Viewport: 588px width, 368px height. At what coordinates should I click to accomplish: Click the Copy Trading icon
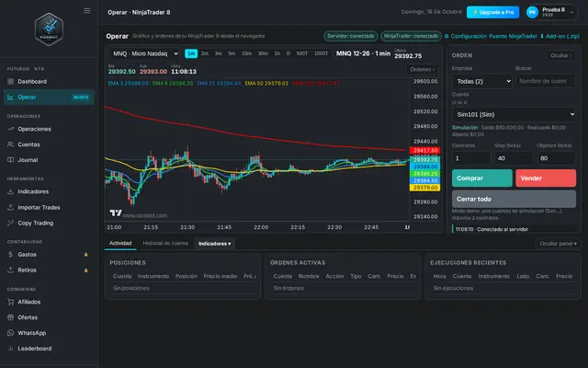(10, 223)
